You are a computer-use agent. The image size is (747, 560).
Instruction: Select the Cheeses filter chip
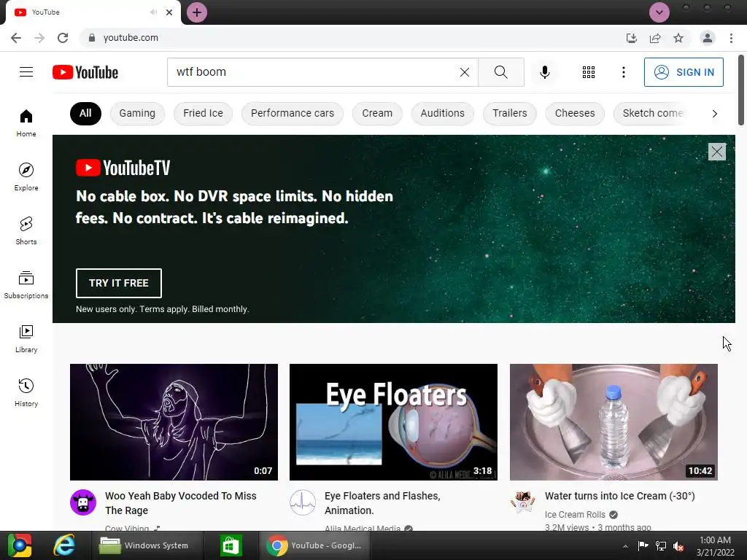575,113
